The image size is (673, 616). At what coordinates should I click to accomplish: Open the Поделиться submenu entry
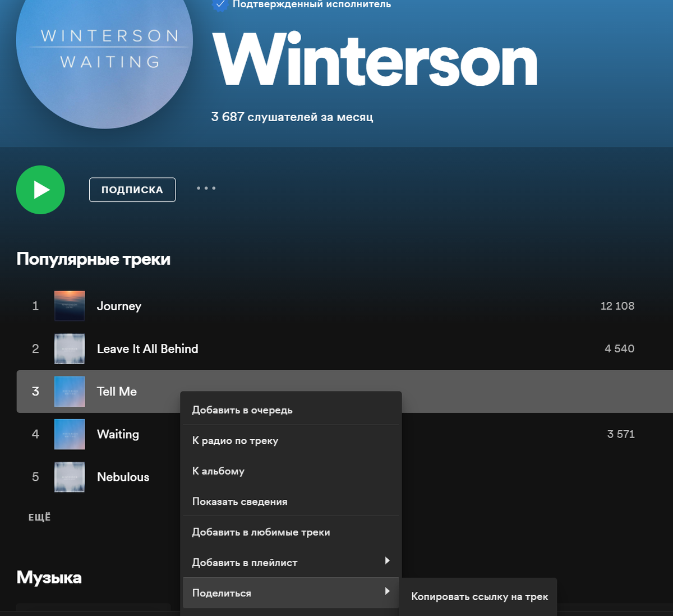[x=291, y=593]
